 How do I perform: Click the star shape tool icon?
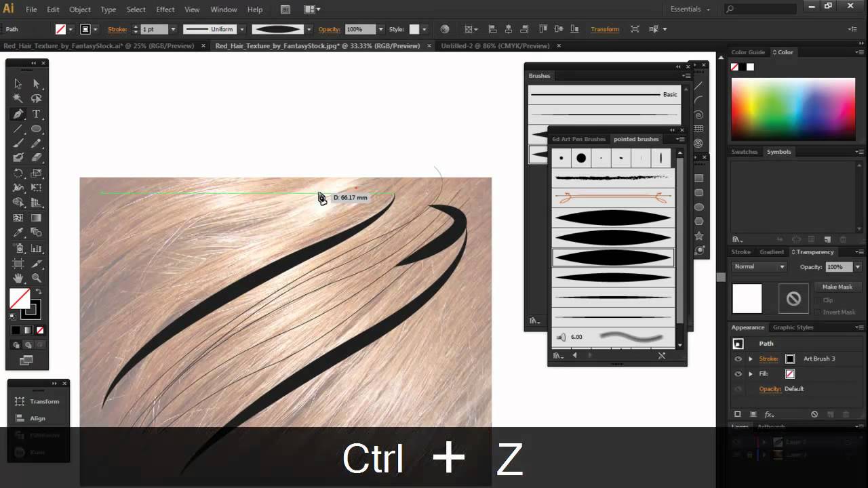(x=699, y=236)
